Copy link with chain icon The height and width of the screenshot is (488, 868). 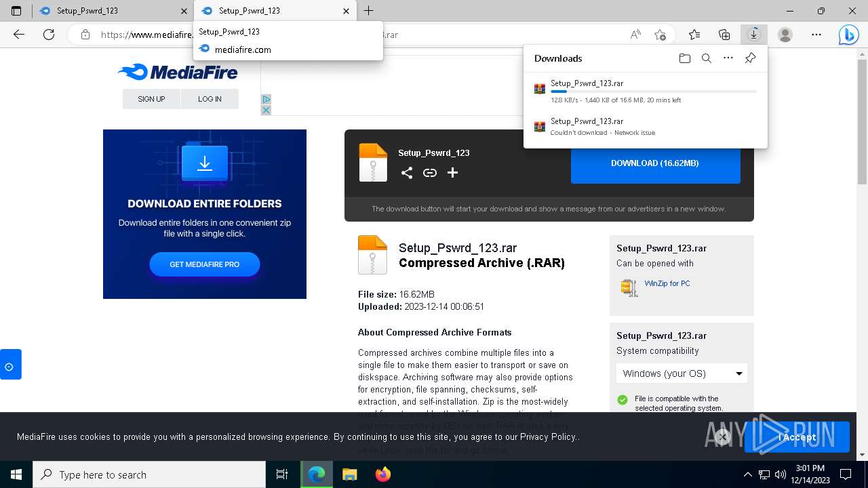click(430, 173)
